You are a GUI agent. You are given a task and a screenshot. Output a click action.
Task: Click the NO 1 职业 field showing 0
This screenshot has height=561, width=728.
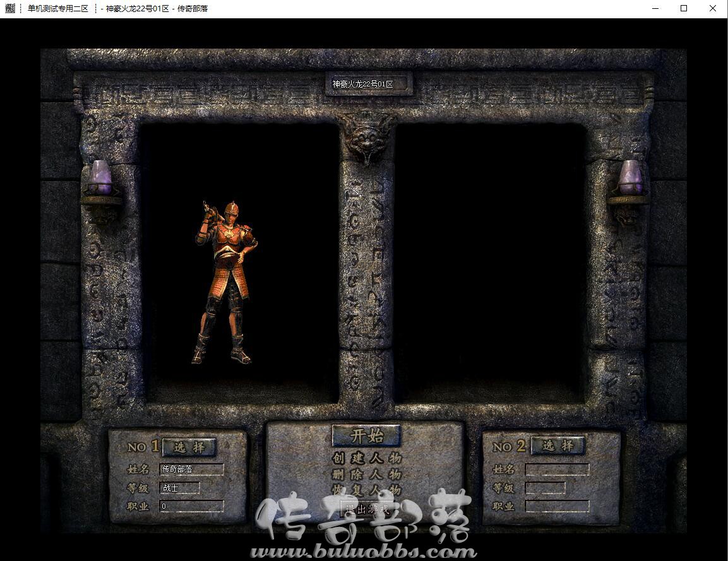tap(192, 506)
